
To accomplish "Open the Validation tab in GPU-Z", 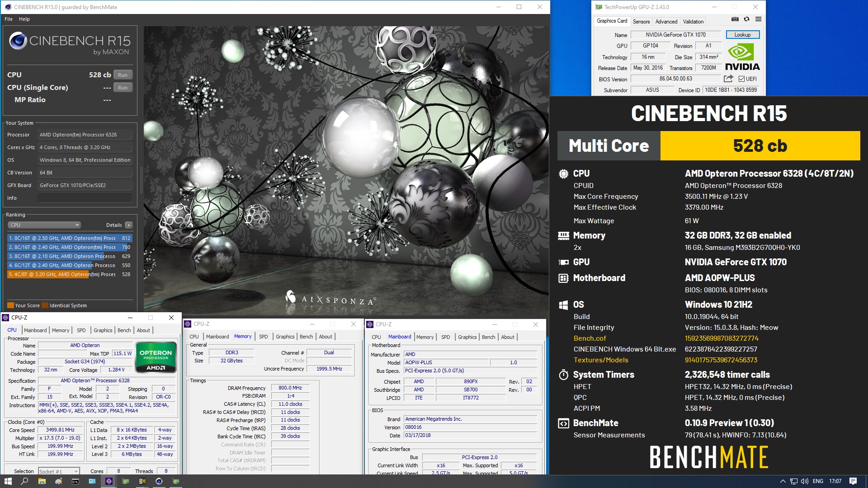I will click(693, 22).
